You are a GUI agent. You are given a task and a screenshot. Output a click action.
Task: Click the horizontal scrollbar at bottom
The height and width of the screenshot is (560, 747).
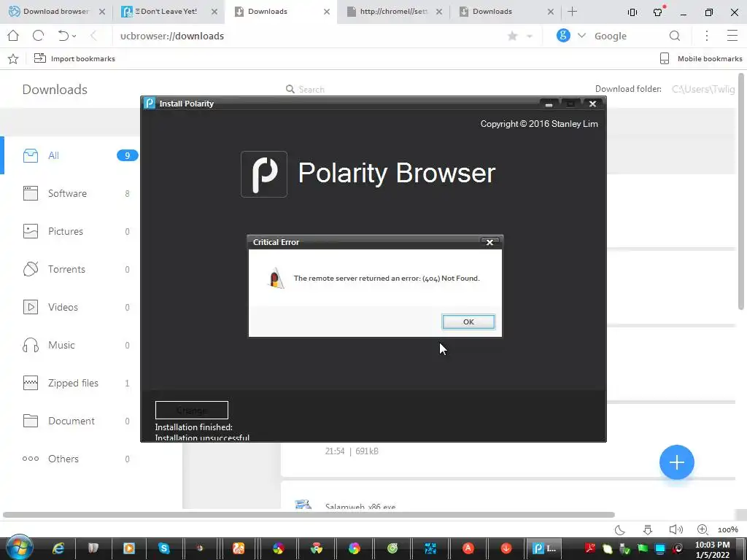309,515
